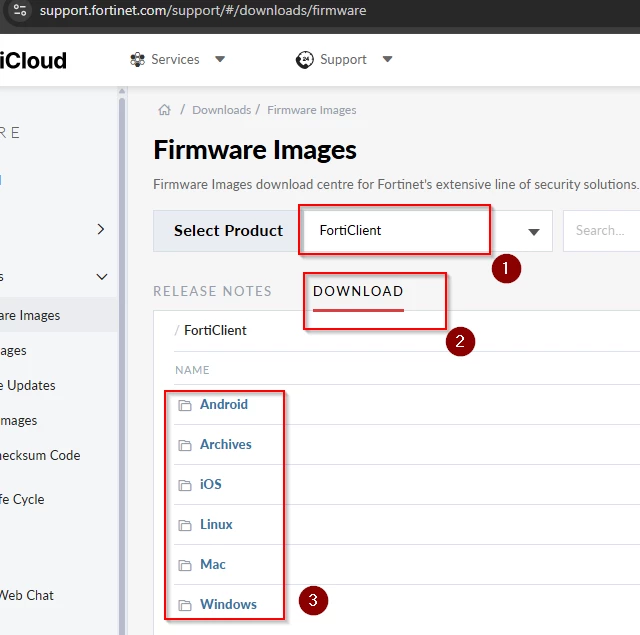Click the Android folder icon
Screen dimensions: 640x635
pyautogui.click(x=185, y=405)
